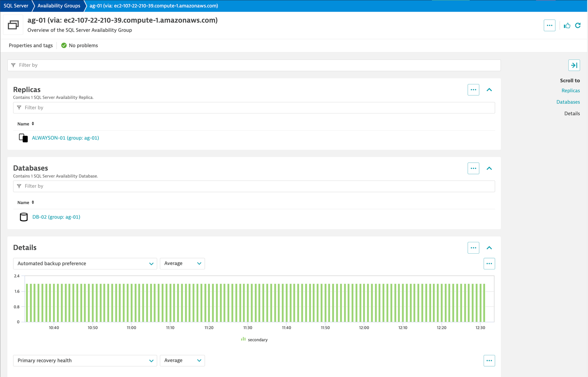
Task: Sort Replicas table by Name column
Action: coord(26,124)
